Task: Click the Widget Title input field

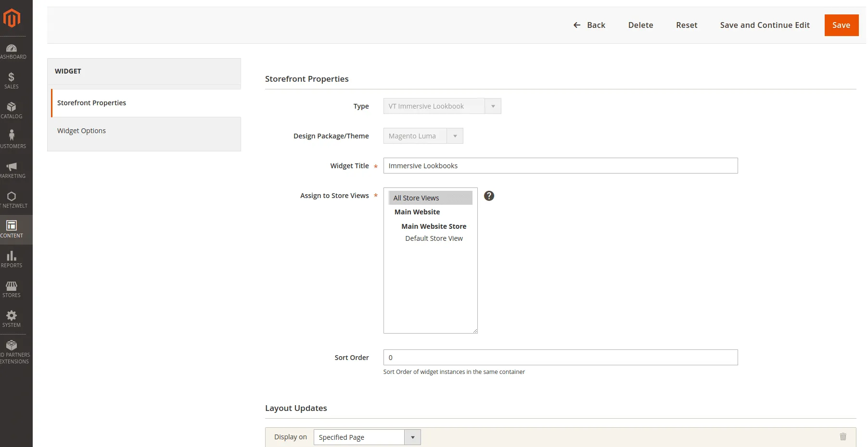Action: [560, 166]
